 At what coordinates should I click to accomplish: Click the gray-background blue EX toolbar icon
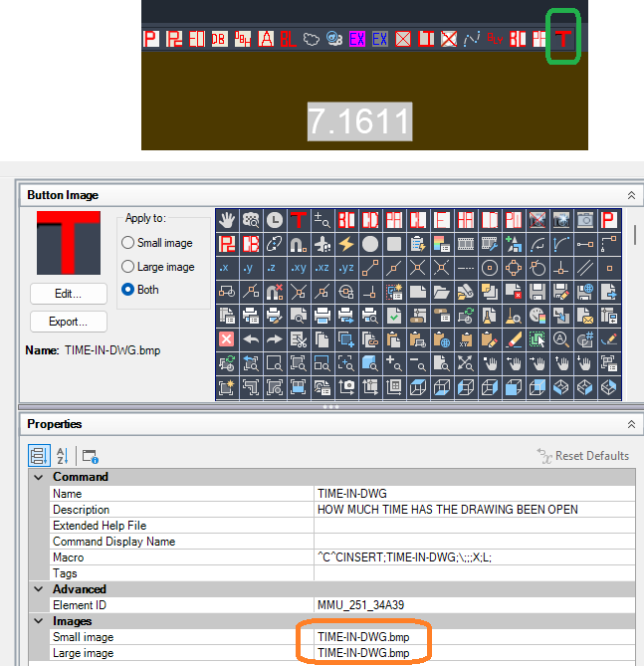tap(380, 39)
